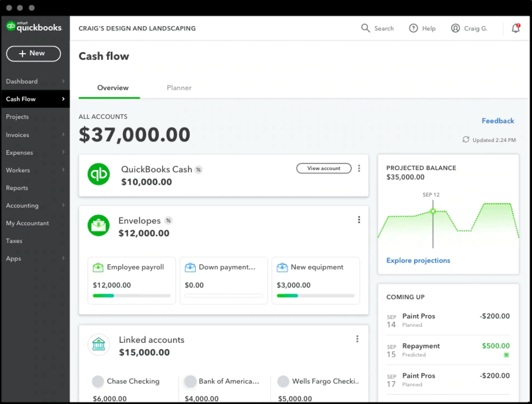The height and width of the screenshot is (404, 532).
Task: Click the Envelopes $12,000.00 total
Action: click(144, 233)
